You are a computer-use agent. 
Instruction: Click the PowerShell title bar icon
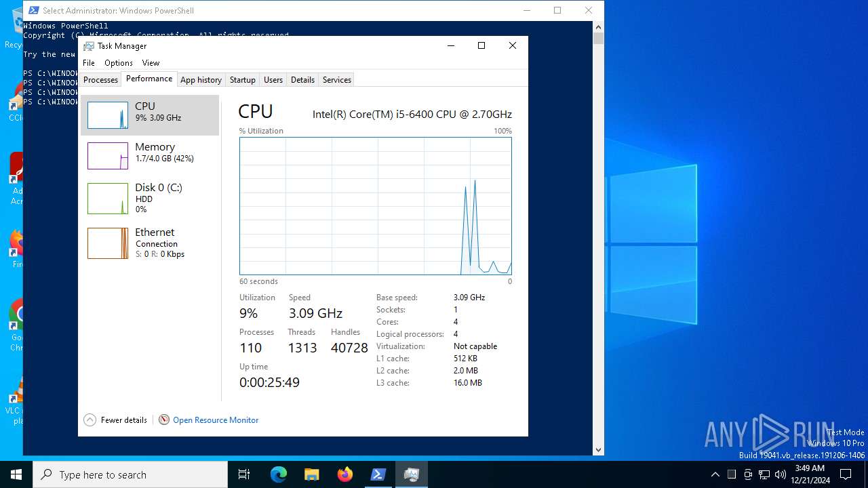[33, 10]
